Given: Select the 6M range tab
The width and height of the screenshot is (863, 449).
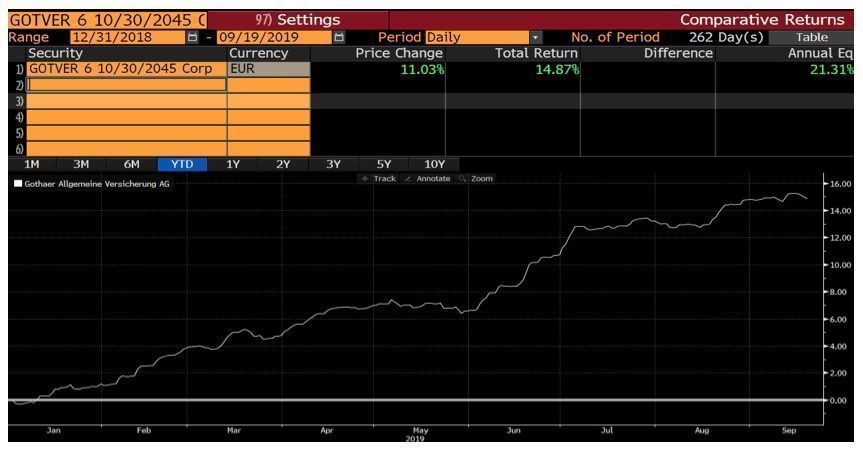Looking at the screenshot, I should 132,164.
